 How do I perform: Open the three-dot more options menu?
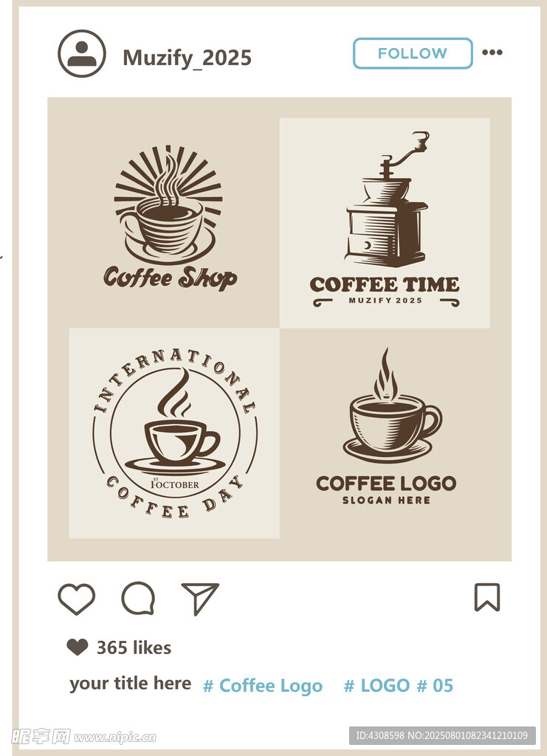(x=492, y=52)
